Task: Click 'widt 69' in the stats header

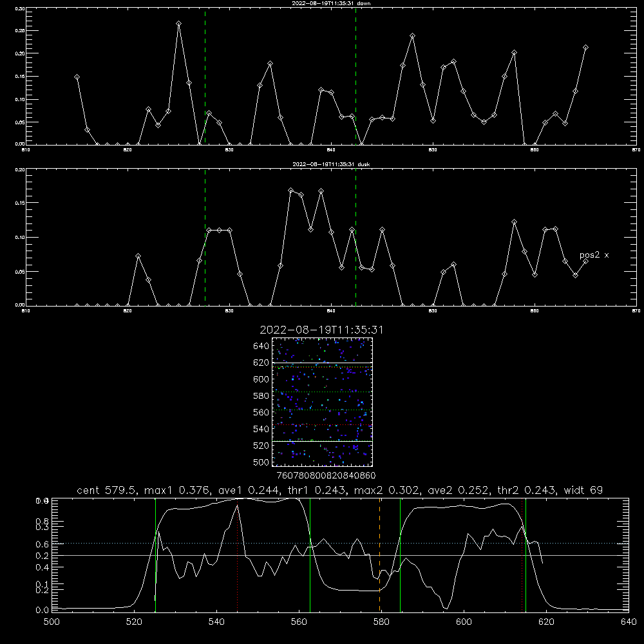Action: click(583, 490)
